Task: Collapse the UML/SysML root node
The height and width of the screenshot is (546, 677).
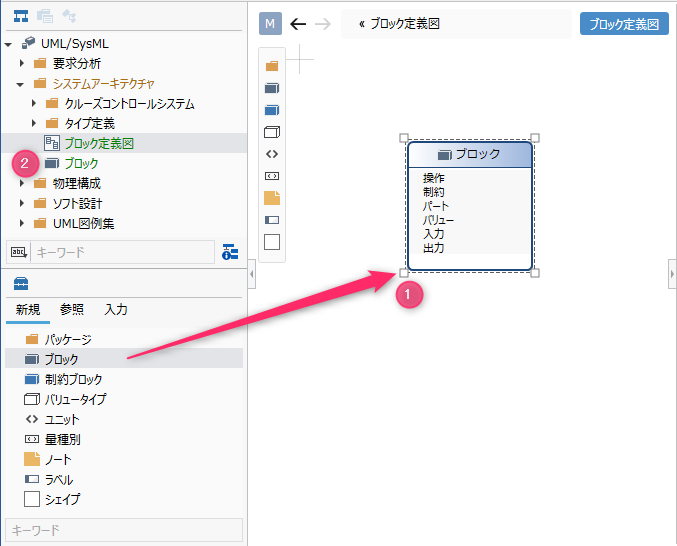Action: pos(8,44)
